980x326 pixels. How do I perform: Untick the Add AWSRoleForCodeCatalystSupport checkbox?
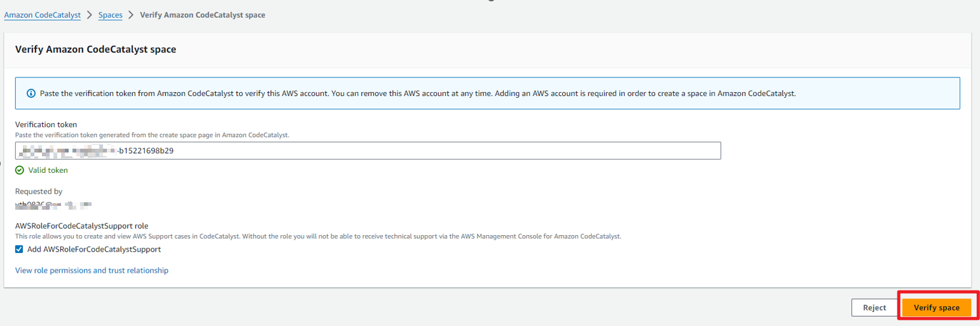19,249
